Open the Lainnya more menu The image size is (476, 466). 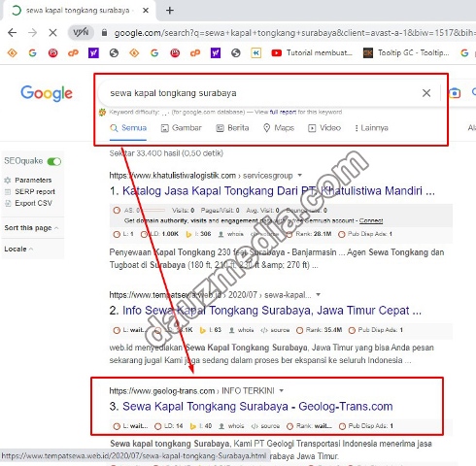pyautogui.click(x=371, y=128)
